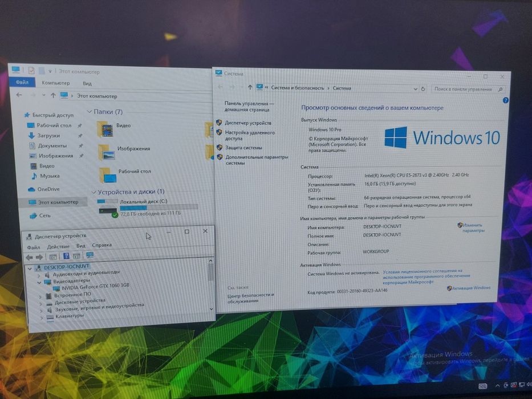Open Дополнительные параметры системы link

[x=257, y=160]
